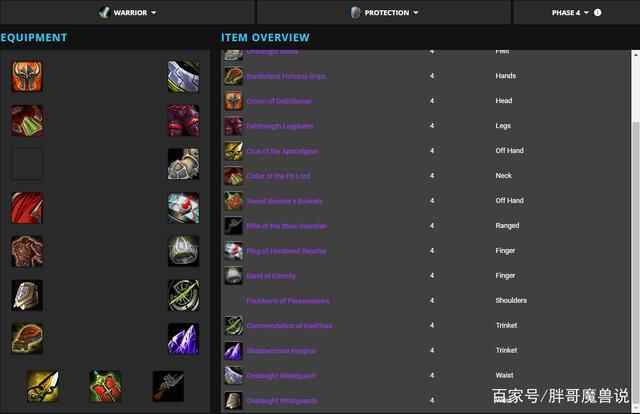
Task: Expand the Protection spec dropdown
Action: (x=384, y=13)
